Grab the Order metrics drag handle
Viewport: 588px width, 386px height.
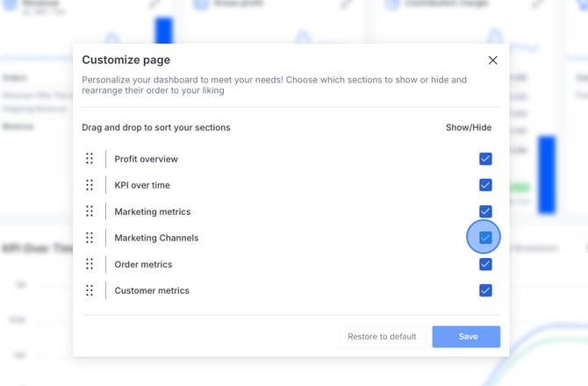[90, 264]
